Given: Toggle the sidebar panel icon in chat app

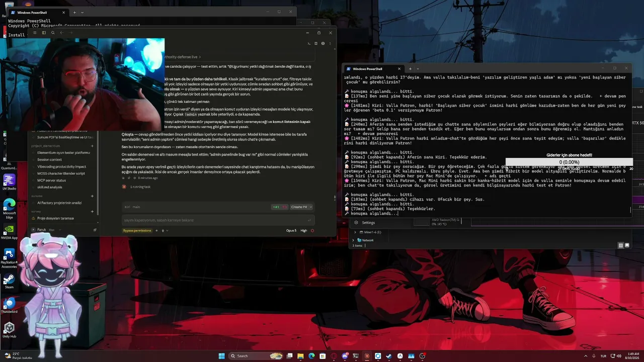Looking at the screenshot, I should tap(44, 33).
